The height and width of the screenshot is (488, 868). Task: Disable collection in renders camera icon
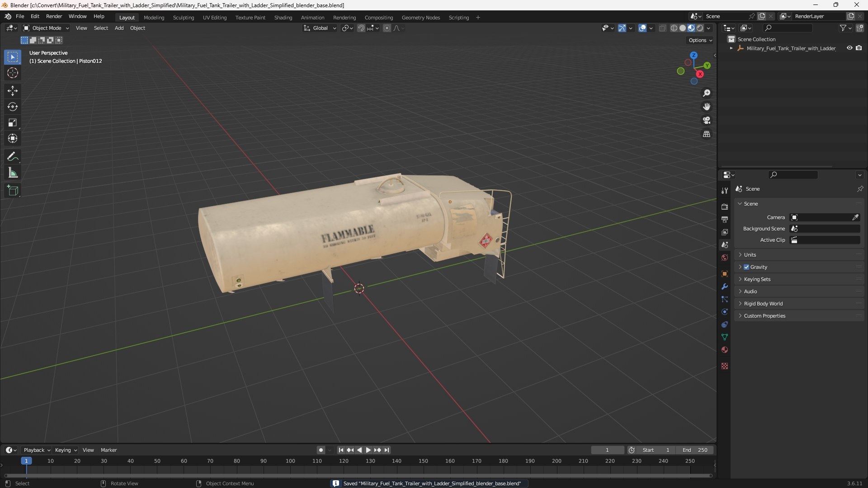[x=859, y=48]
